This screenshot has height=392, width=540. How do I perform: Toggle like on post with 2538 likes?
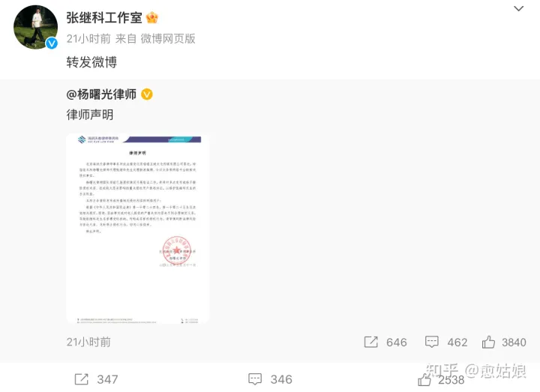point(424,380)
